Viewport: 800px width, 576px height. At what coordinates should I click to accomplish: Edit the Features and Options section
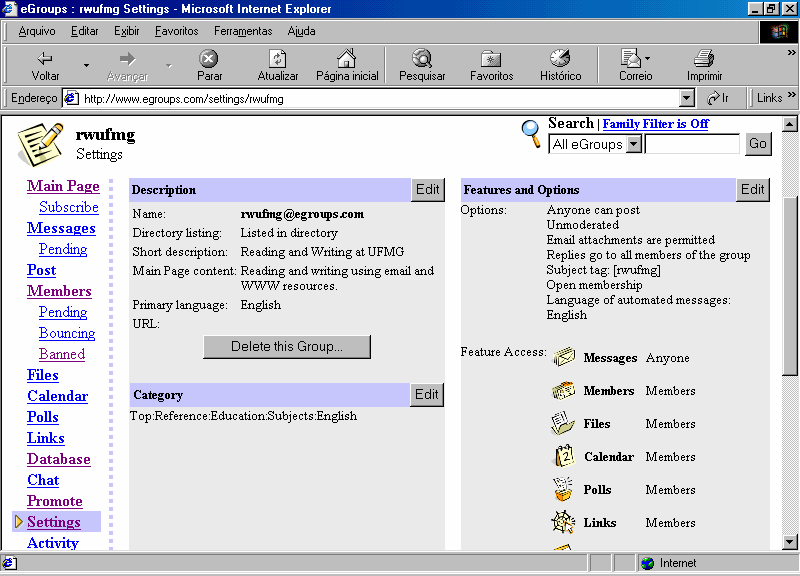[753, 190]
